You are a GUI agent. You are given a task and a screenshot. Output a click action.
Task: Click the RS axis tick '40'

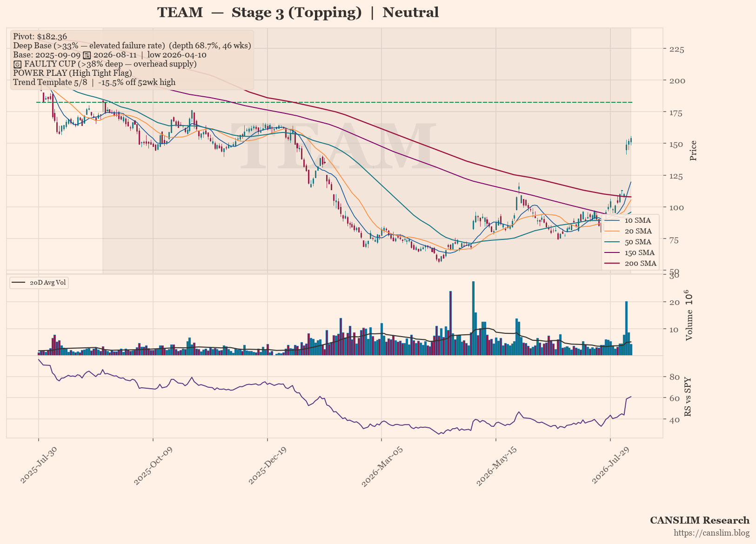pos(674,420)
